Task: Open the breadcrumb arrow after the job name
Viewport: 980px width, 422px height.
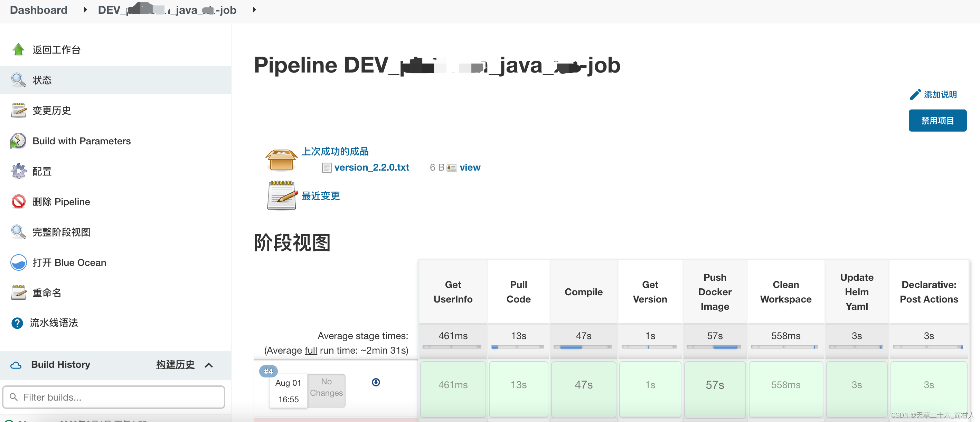Action: coord(255,10)
